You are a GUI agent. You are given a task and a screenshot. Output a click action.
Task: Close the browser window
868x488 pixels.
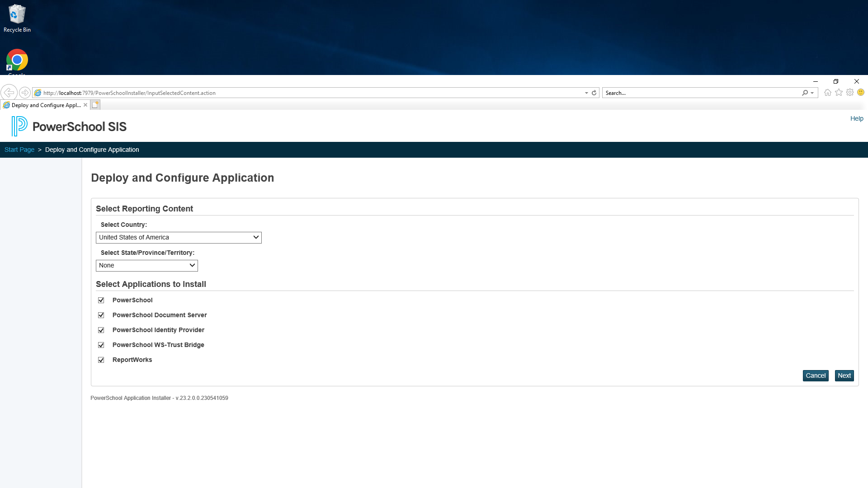click(857, 81)
